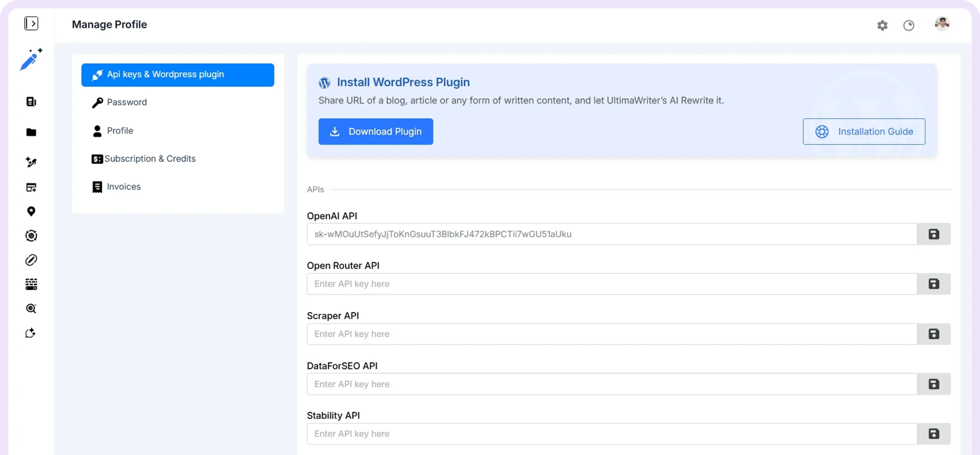This screenshot has width=980, height=455.
Task: Click the WordPress logo icon
Action: pyautogui.click(x=324, y=83)
